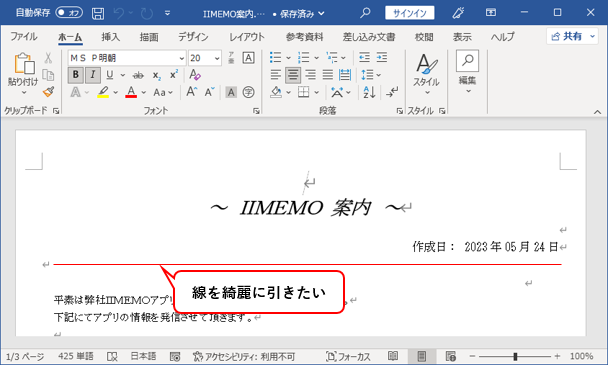Screen dimensions: 608x365
Task: Click the Save floppy disk icon
Action: pyautogui.click(x=98, y=14)
